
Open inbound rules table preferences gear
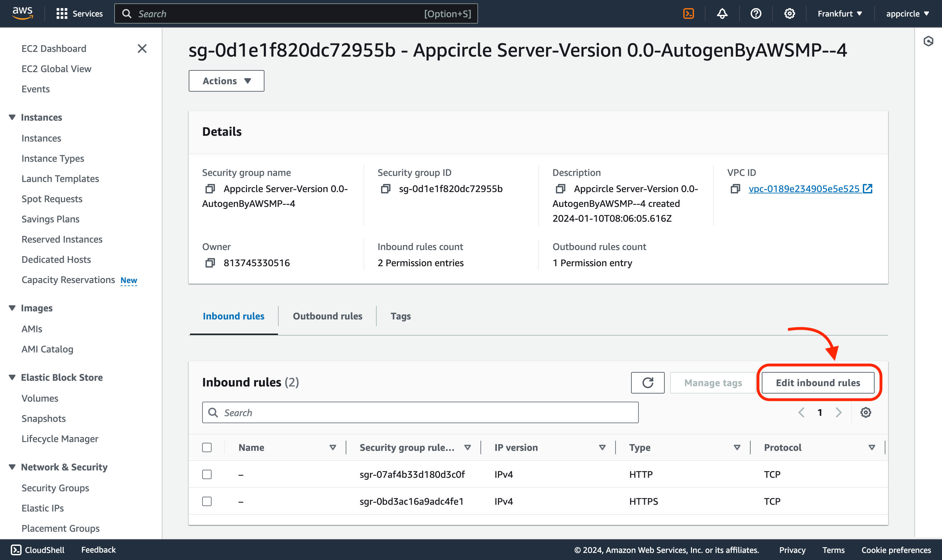coord(866,412)
